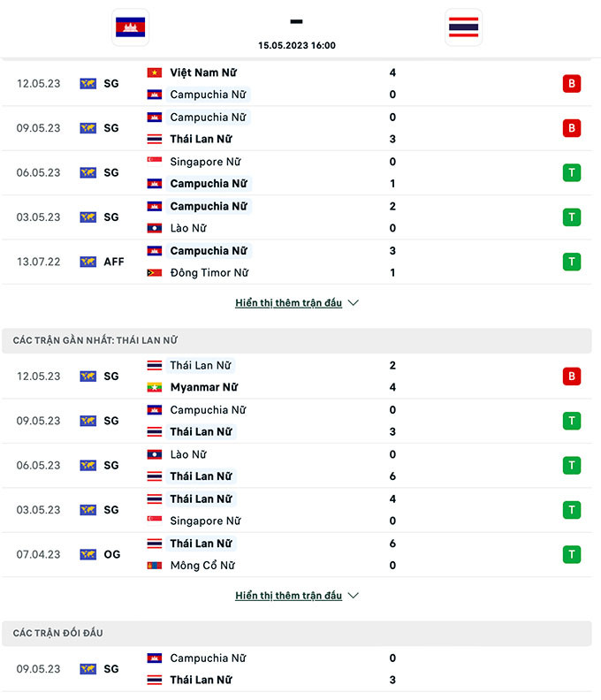Screen dimensions: 601x700
Task: Open Myanmar Nữ team link
Action: (x=205, y=387)
